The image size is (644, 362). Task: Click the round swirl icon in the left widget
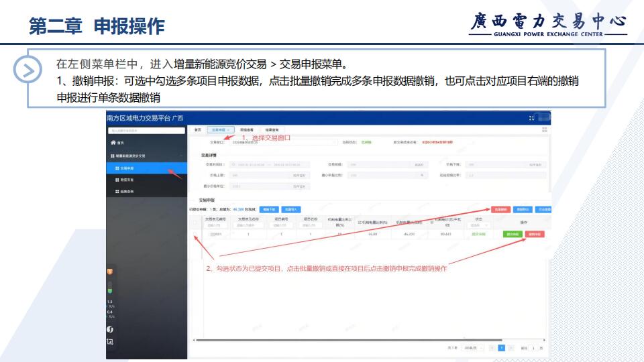[110, 328]
